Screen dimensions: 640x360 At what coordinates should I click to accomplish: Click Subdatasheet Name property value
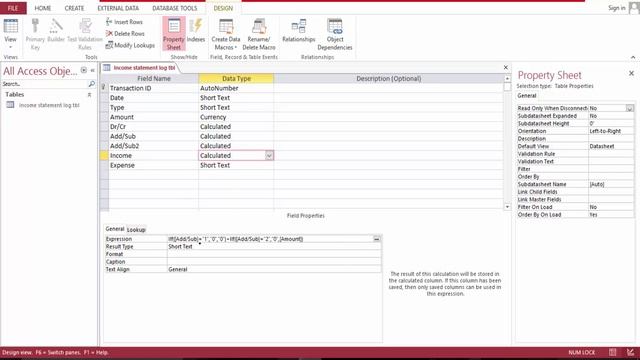point(611,184)
